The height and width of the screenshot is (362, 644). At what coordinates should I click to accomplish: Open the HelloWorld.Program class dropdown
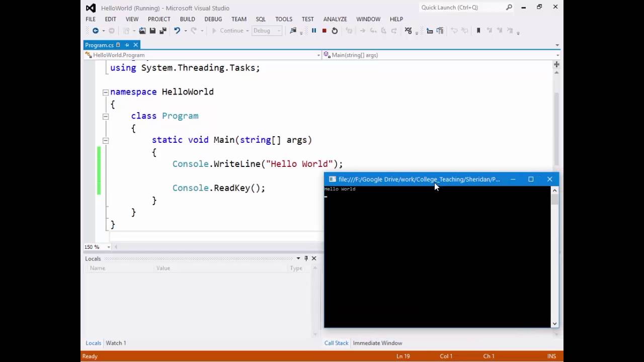pos(202,55)
